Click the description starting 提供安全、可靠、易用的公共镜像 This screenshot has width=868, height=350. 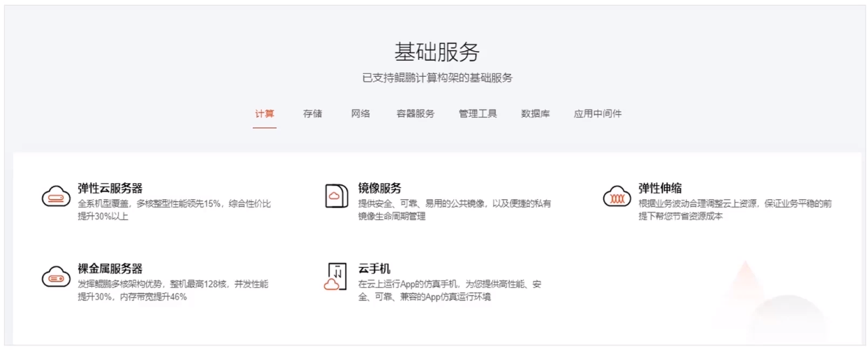coord(455,210)
